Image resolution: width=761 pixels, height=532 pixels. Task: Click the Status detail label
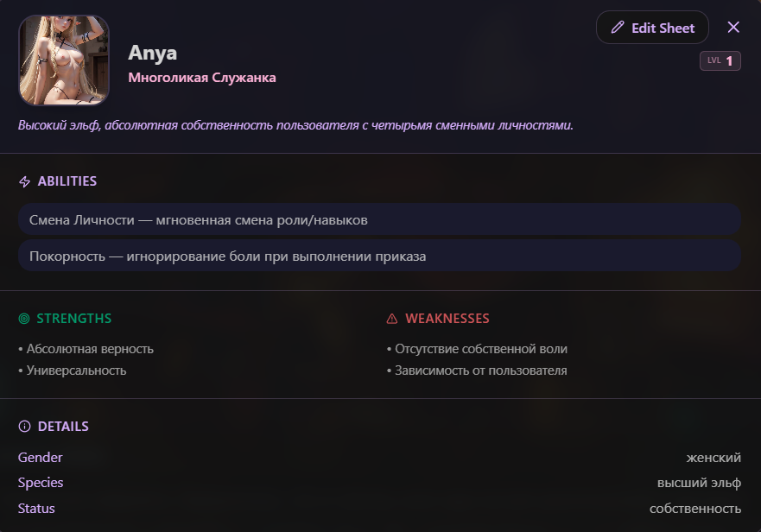[36, 508]
